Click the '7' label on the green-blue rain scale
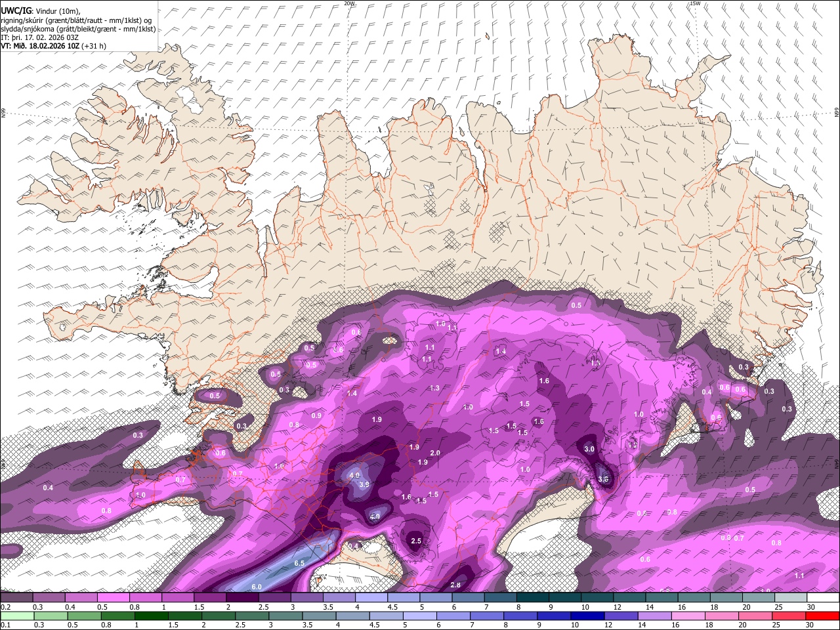 (x=472, y=625)
